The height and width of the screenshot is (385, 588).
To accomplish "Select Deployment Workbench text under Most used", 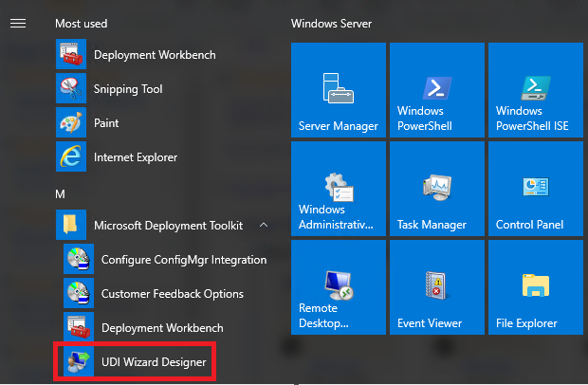I will pos(155,55).
